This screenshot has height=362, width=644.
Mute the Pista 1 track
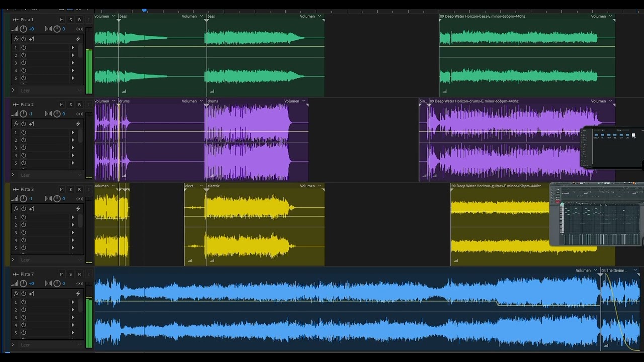62,20
